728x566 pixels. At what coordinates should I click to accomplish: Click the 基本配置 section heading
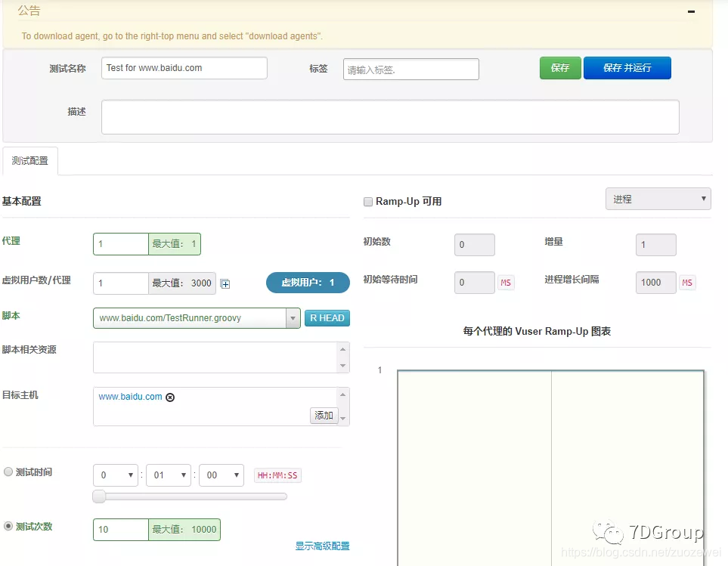click(22, 201)
